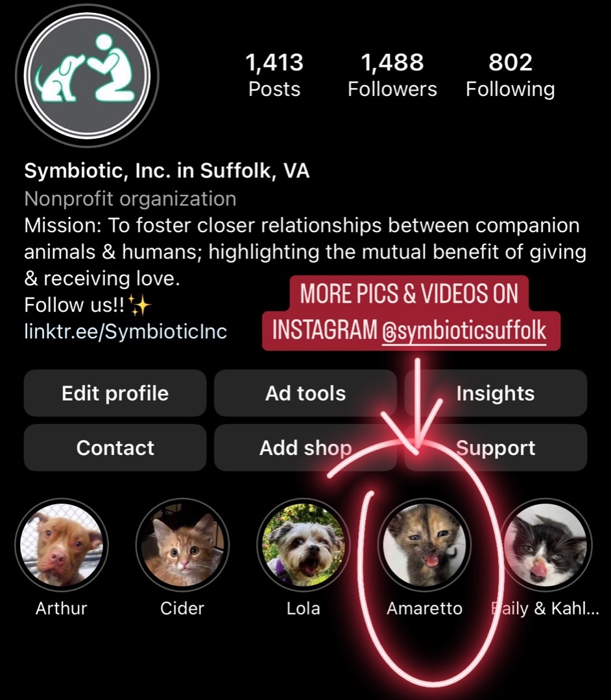Select the Add shop button
Image resolution: width=611 pixels, height=700 pixels.
(x=305, y=448)
